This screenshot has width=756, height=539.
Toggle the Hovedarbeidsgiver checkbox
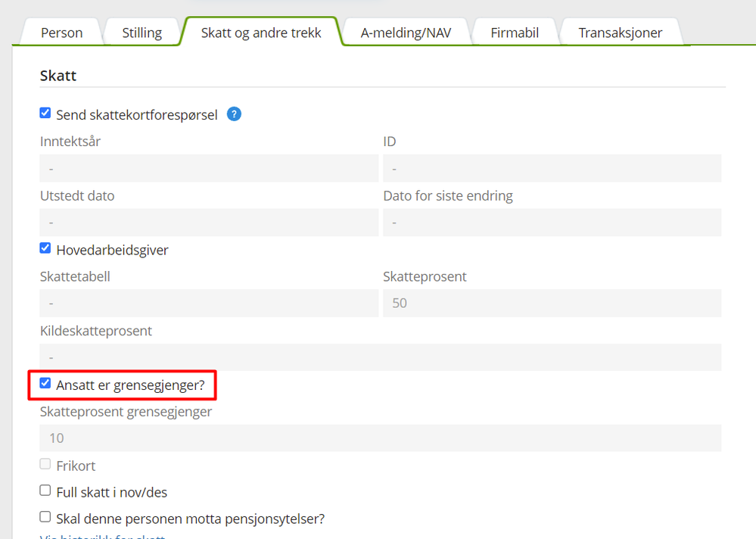tap(45, 248)
